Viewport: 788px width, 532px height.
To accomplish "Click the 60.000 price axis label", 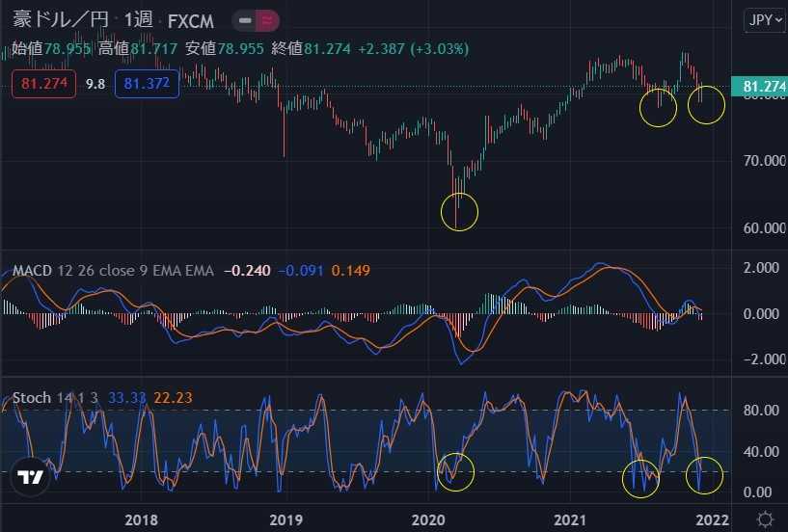I will [765, 228].
